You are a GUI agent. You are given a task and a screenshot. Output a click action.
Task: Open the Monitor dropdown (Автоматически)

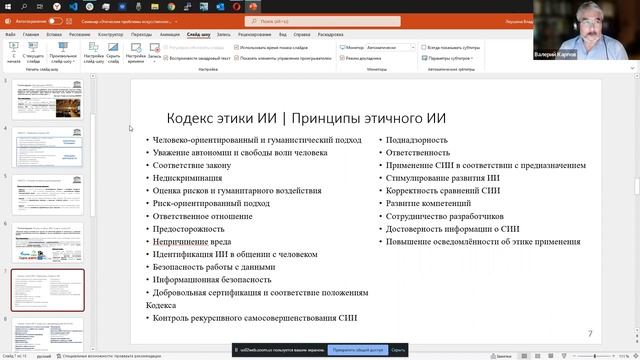[391, 48]
